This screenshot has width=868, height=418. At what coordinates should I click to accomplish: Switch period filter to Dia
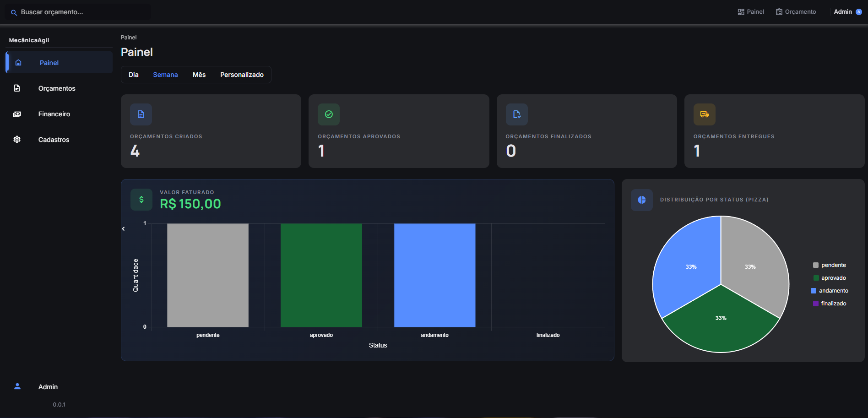click(x=133, y=75)
